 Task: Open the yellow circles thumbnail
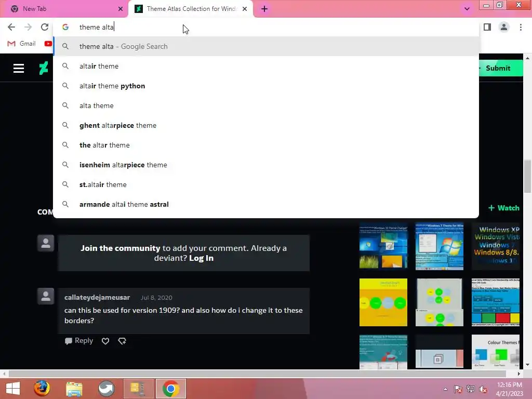point(383,302)
